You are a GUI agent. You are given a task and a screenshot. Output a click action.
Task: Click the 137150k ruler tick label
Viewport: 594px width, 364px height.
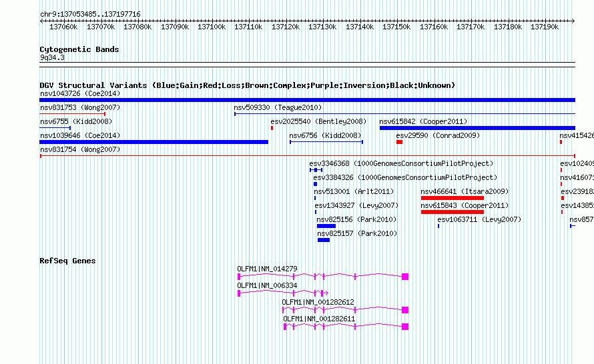click(x=396, y=27)
